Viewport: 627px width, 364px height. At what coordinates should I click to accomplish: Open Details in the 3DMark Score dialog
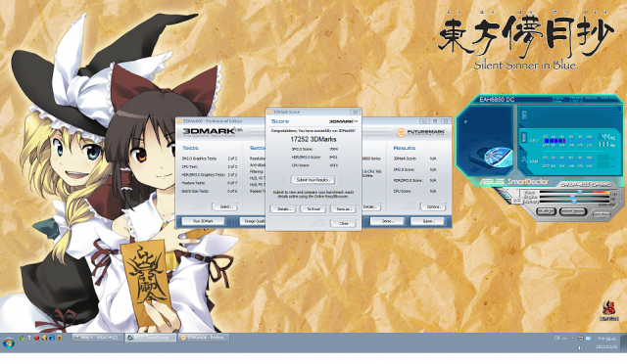pyautogui.click(x=283, y=209)
